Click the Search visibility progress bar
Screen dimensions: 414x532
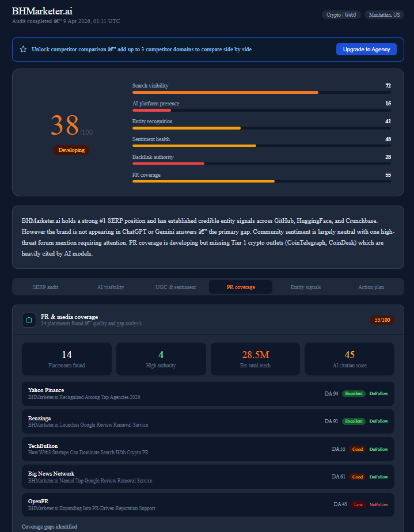[261, 92]
